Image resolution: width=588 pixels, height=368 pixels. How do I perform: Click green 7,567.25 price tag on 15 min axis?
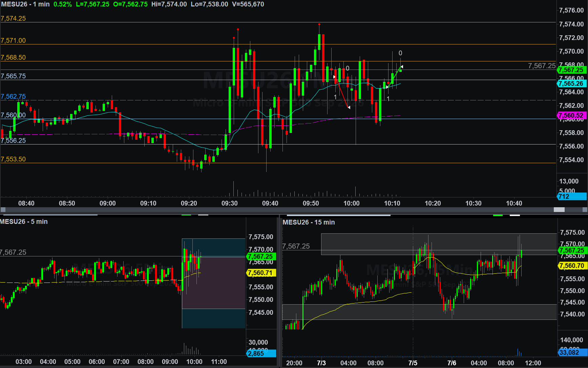pos(572,251)
